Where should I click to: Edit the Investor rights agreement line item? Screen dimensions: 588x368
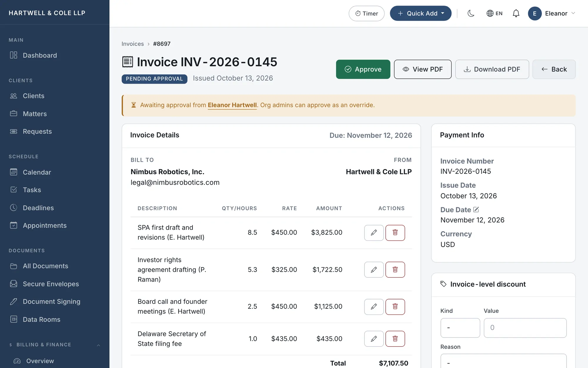374,270
